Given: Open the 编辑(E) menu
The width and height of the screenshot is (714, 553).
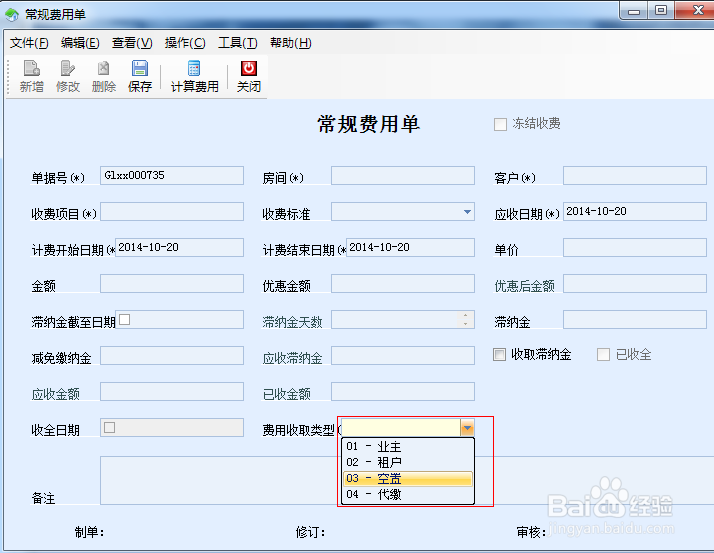Looking at the screenshot, I should click(80, 43).
